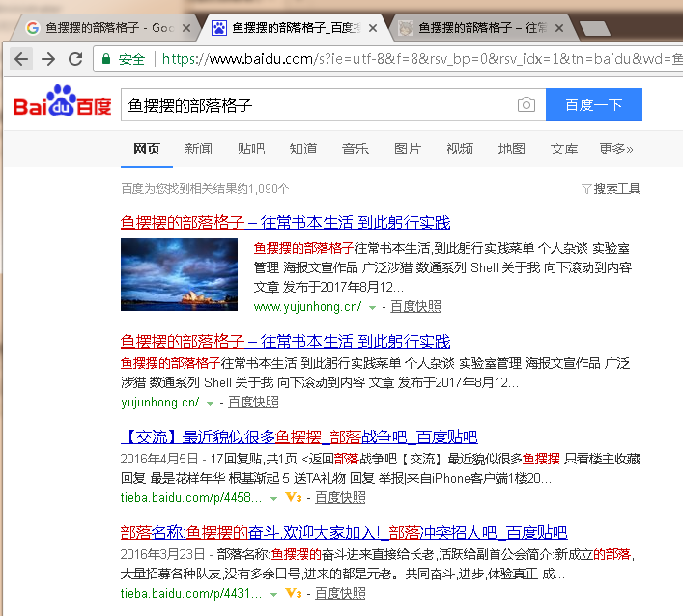Open camera image search in search box
683x616 pixels.
[526, 104]
